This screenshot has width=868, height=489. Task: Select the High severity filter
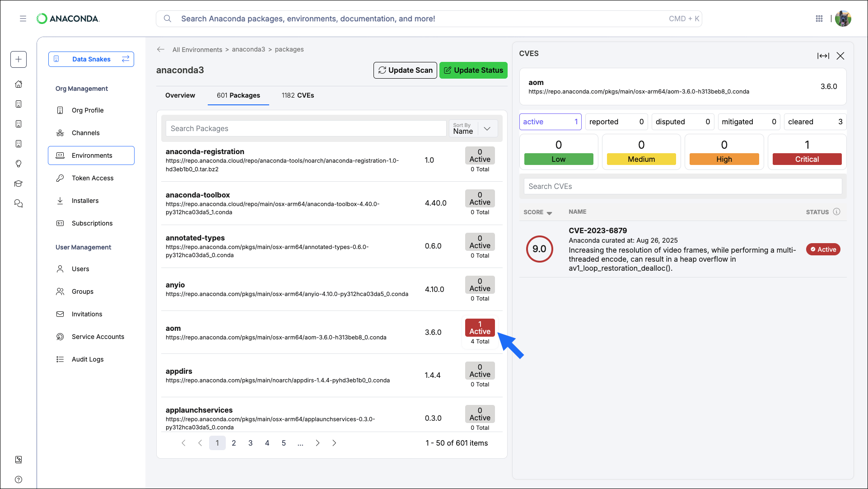724,152
